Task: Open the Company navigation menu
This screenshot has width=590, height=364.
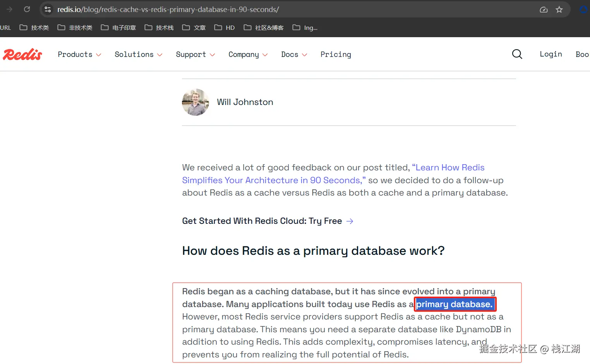Action: [248, 55]
